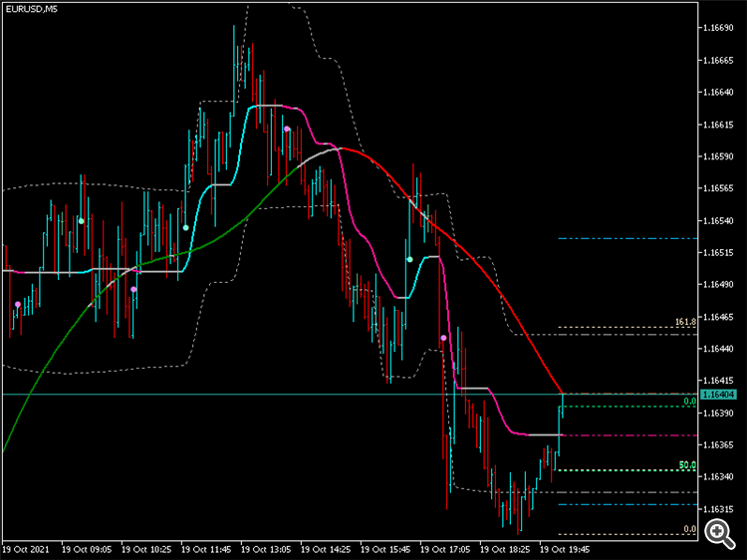Click the 1.16490 axis value
The image size is (747, 560).
pyautogui.click(x=718, y=285)
